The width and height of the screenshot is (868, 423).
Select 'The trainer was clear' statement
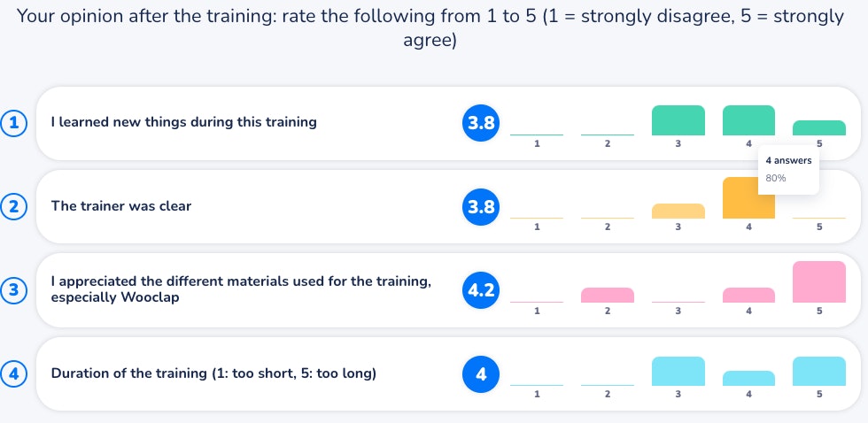121,207
